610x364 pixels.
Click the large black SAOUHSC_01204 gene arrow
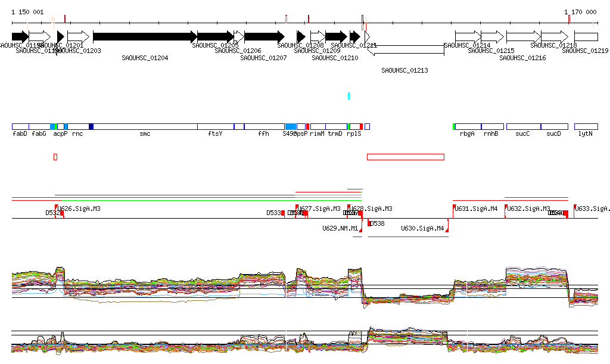point(144,37)
